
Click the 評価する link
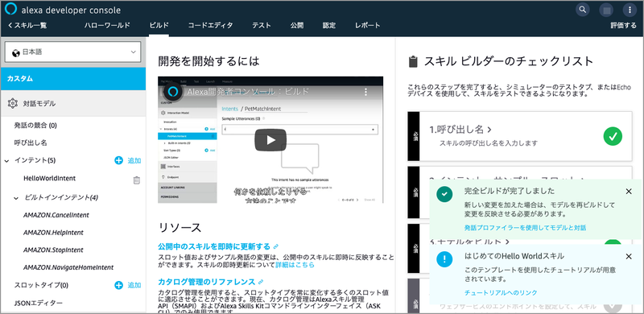click(x=623, y=26)
